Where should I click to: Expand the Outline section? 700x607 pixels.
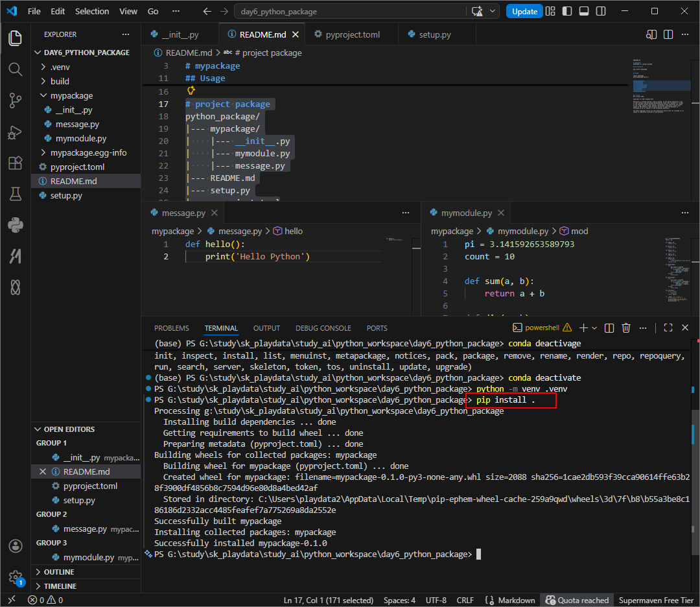pyautogui.click(x=86, y=572)
